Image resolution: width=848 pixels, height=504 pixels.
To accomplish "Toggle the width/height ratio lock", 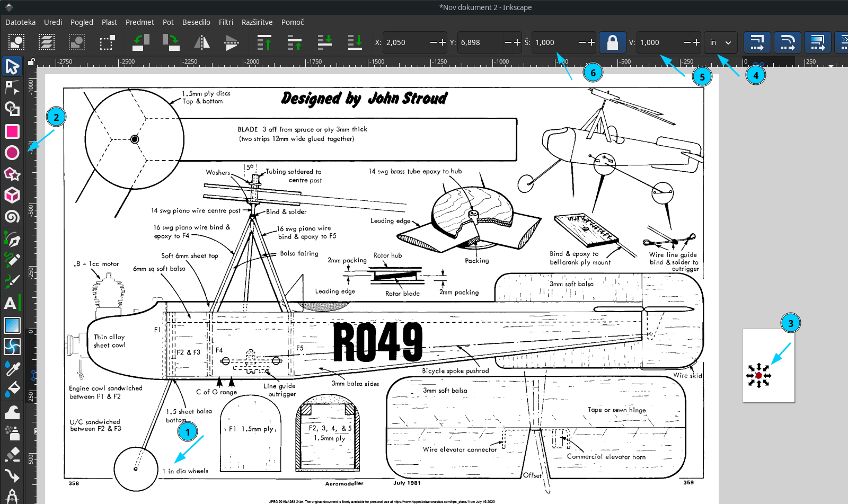I will click(x=612, y=42).
